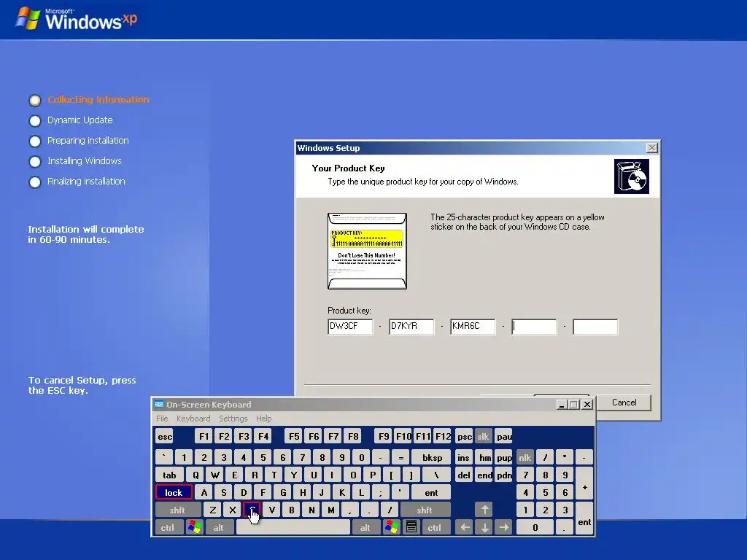Tap the F1 key on the on-screen keyboard
The width and height of the screenshot is (747, 560).
(x=204, y=437)
